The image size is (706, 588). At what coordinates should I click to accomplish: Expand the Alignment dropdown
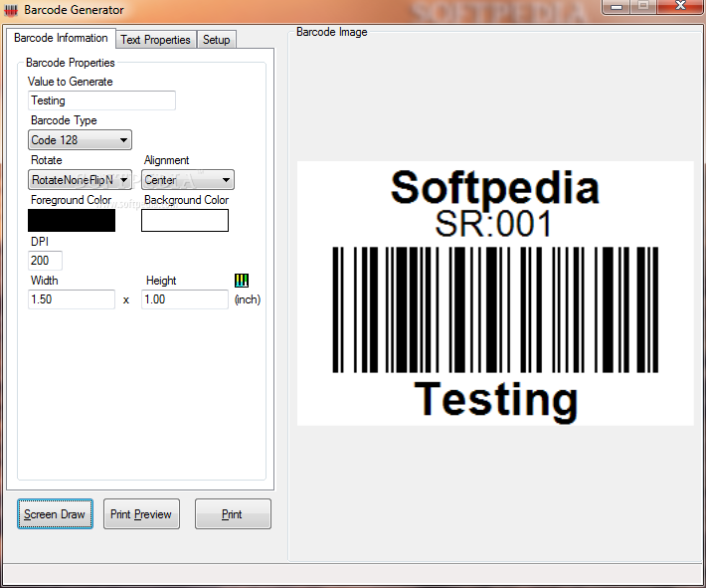(x=188, y=180)
